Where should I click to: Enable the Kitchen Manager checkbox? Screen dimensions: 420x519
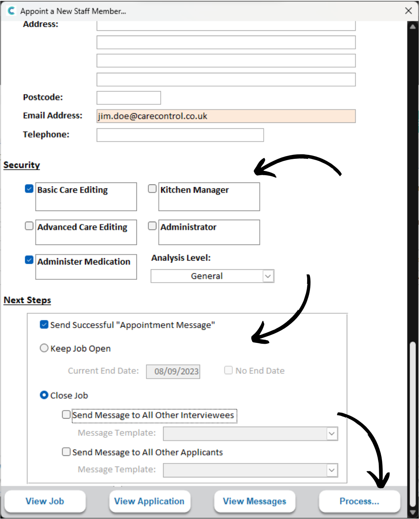[x=152, y=188]
